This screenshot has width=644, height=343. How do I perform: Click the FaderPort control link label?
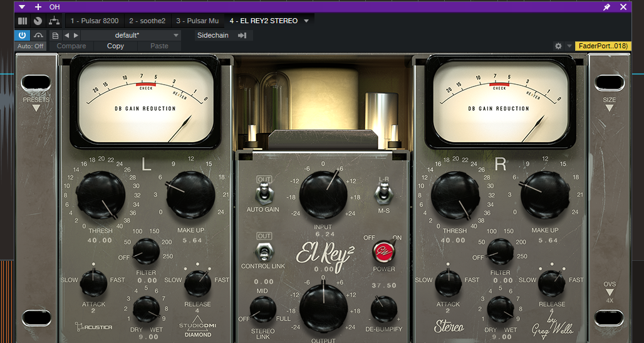click(603, 46)
